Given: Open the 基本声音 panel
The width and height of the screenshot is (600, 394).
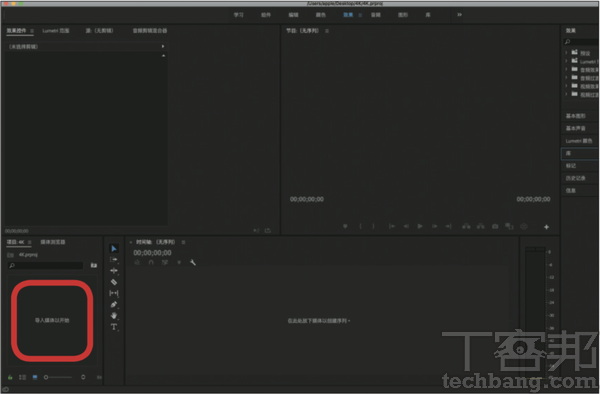Looking at the screenshot, I should (576, 128).
